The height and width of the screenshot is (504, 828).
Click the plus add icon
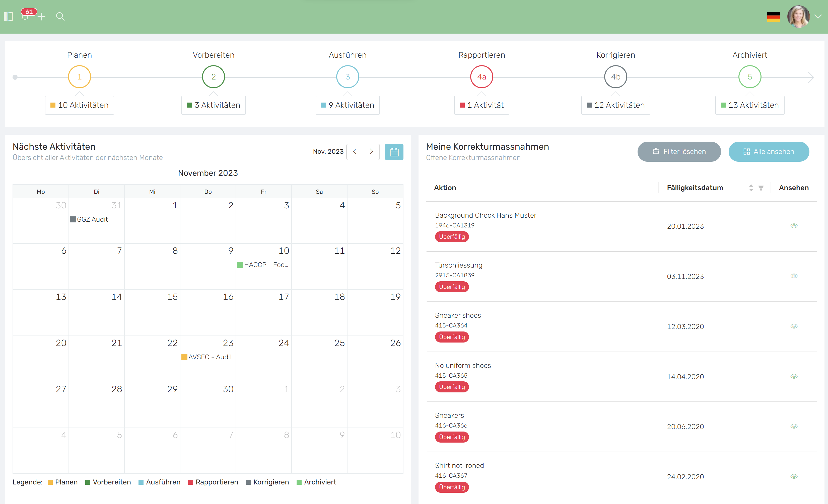[x=41, y=17]
